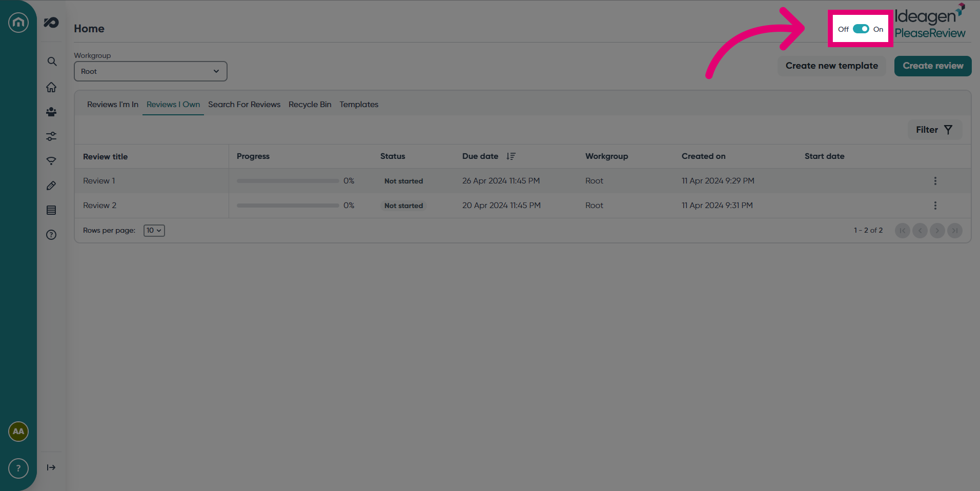Go to first page of results
The image size is (980, 491).
(903, 231)
